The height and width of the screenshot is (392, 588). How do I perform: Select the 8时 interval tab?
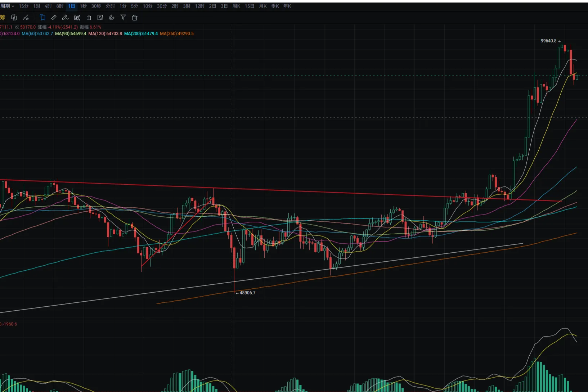[60, 6]
